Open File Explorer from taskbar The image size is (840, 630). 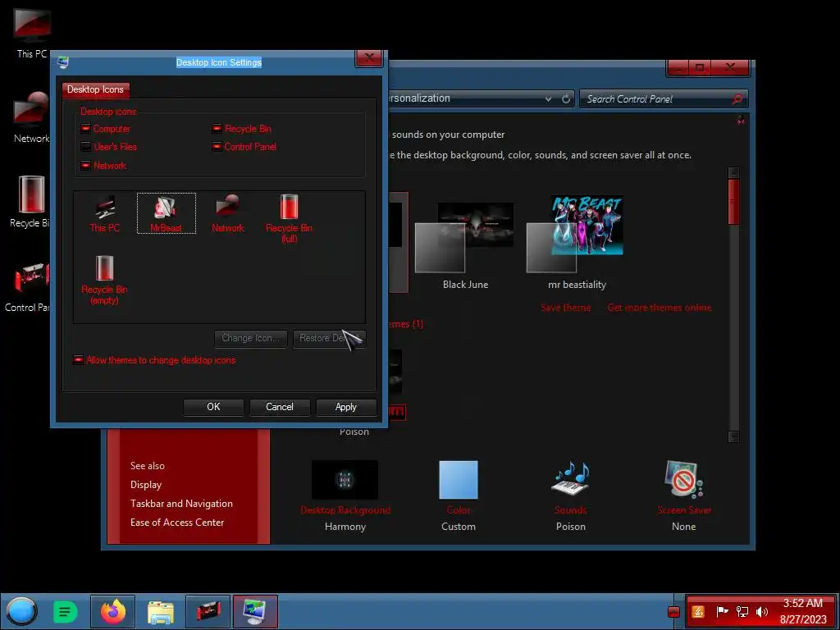[160, 612]
